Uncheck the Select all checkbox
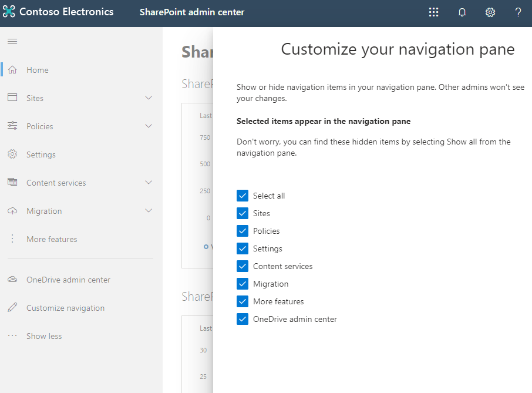 click(243, 195)
